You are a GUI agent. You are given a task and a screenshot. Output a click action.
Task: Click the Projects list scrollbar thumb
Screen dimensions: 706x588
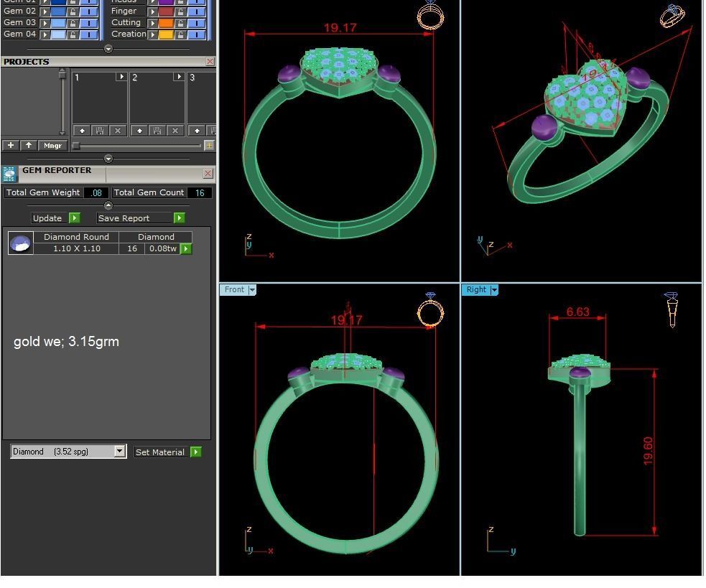[62, 75]
